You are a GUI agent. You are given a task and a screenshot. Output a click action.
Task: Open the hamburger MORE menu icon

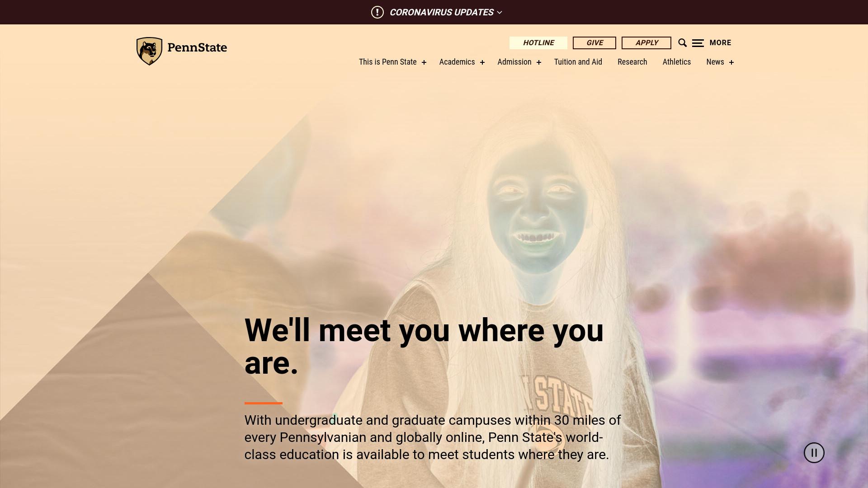tap(698, 43)
